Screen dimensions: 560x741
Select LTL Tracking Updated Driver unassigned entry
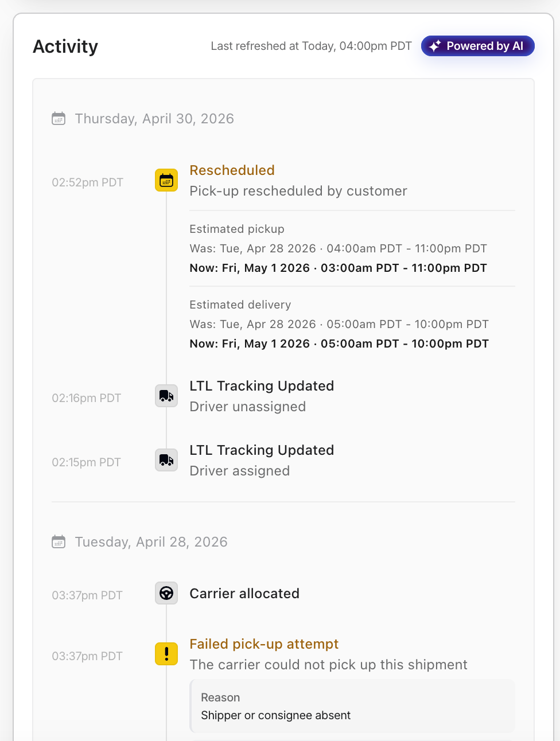[262, 396]
